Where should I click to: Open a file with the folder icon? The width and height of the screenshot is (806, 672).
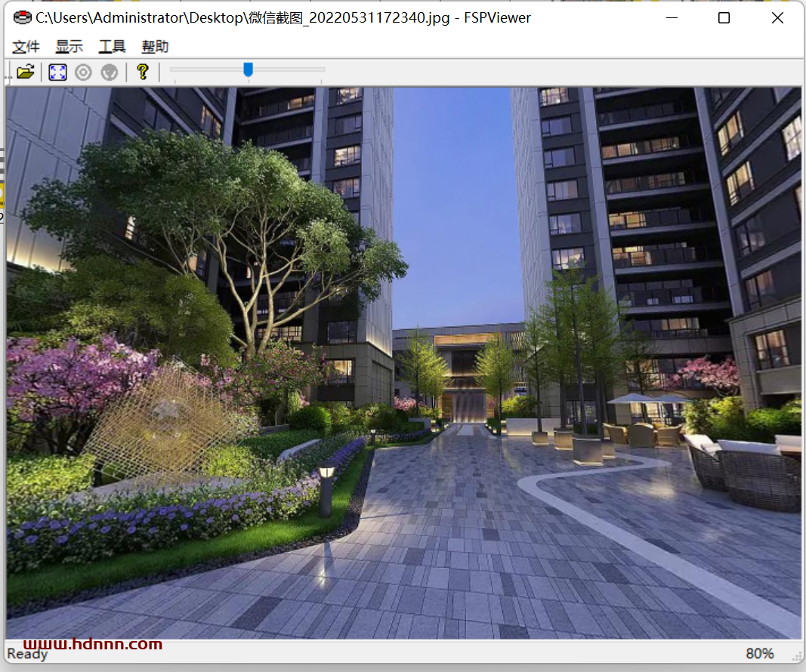(x=25, y=72)
